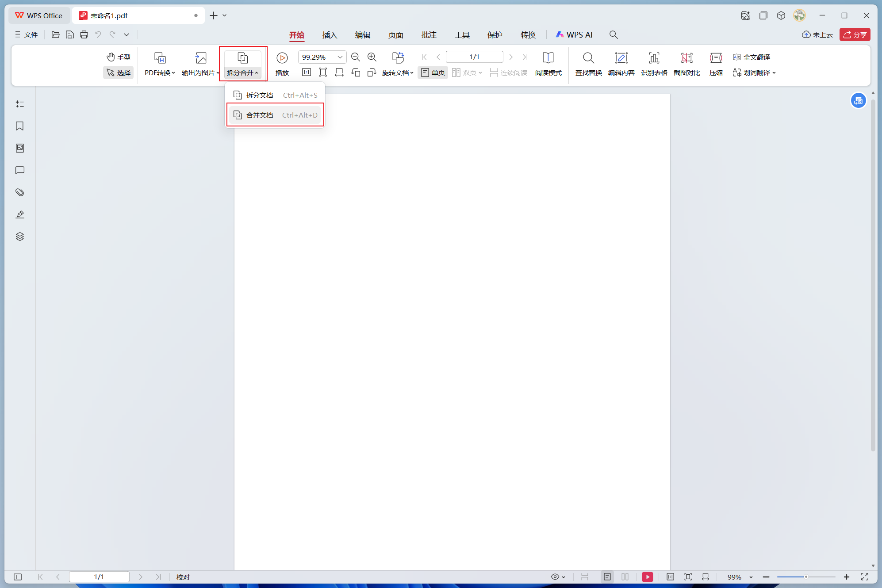Switch to Hand tool mode

click(119, 57)
